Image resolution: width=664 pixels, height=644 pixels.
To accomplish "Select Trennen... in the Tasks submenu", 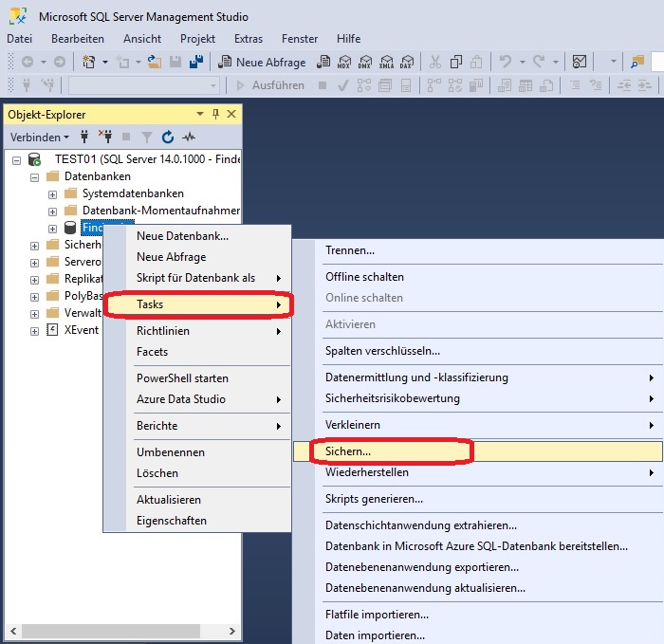I will [x=478, y=250].
